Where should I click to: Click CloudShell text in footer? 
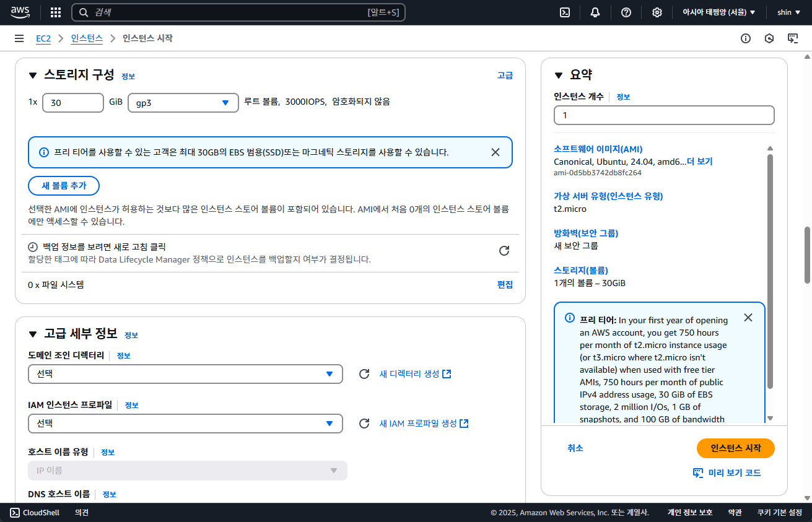[41, 513]
